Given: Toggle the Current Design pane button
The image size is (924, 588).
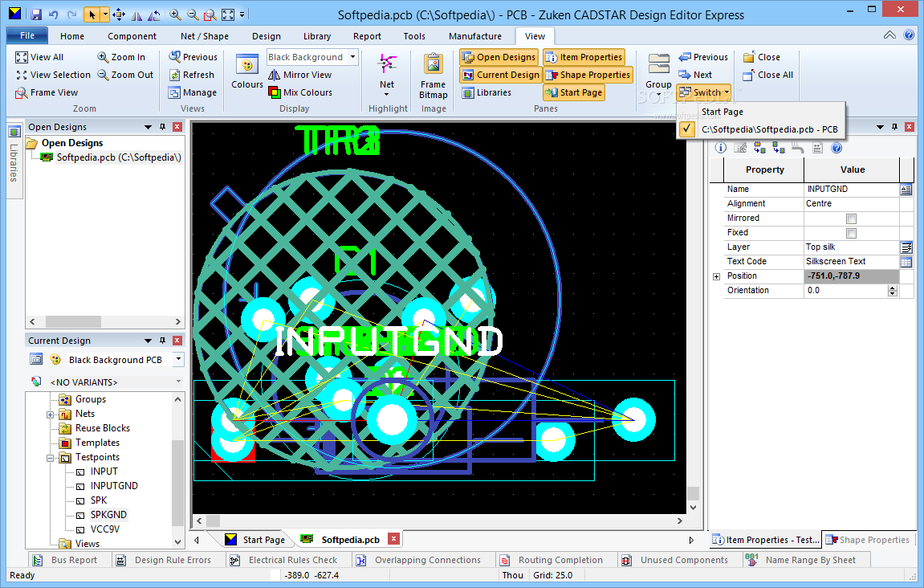Looking at the screenshot, I should point(501,75).
